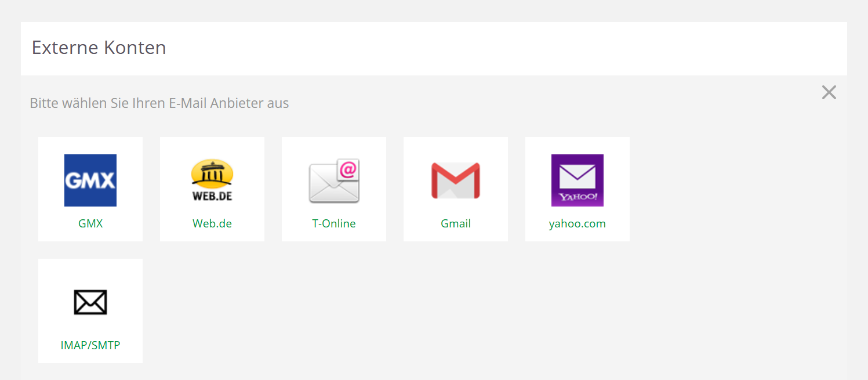The width and height of the screenshot is (868, 380).
Task: Click the blue GMX logo icon
Action: click(x=90, y=180)
